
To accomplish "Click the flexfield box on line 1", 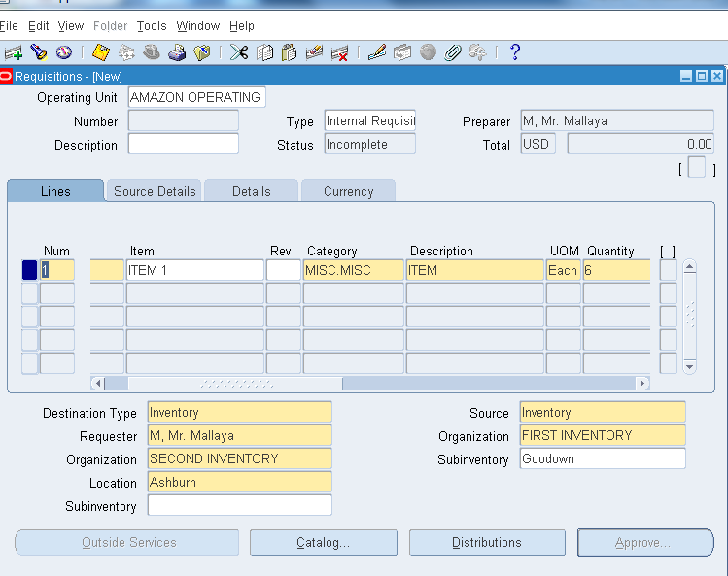I will (668, 270).
